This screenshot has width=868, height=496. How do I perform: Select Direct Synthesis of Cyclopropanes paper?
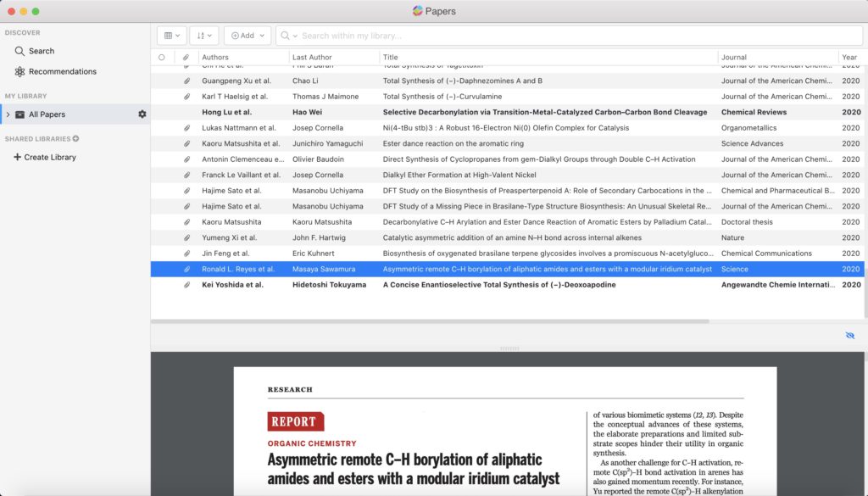(x=539, y=159)
